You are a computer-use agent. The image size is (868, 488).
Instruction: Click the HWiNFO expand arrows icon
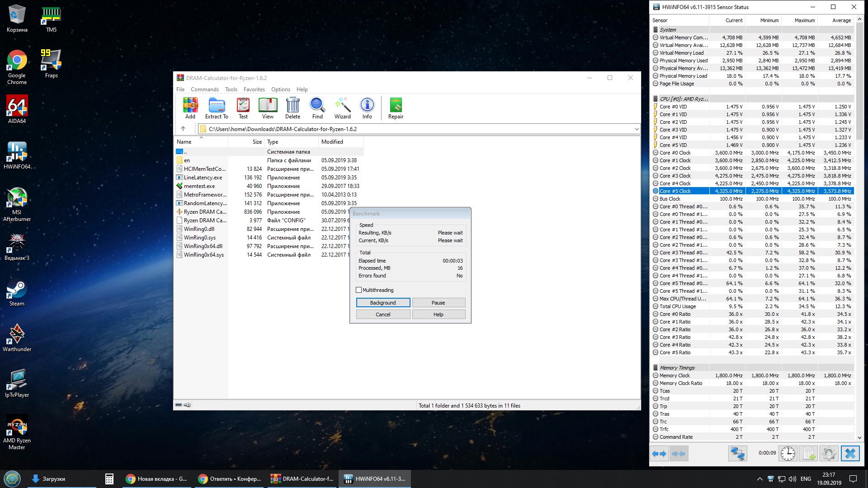[659, 454]
